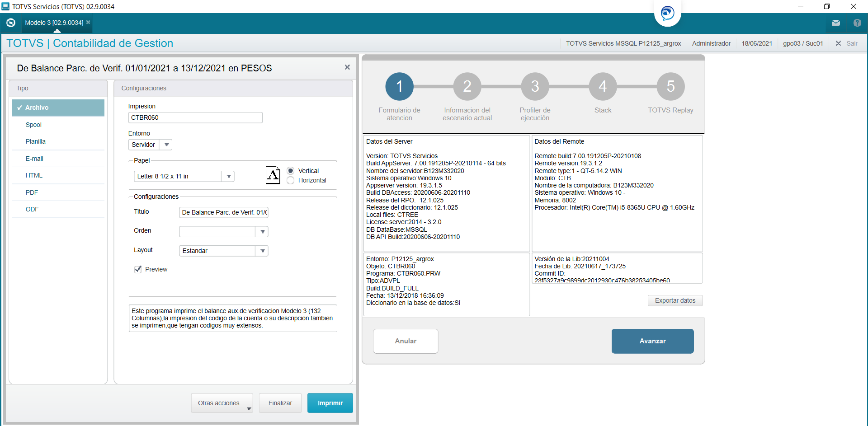
Task: Select the Vertical orientation radio button
Action: (291, 171)
